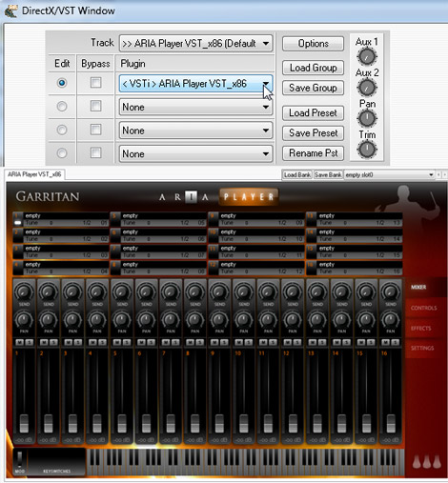448x483 pixels.
Task: Open instrument slot 5 empty menu
Action: 163,215
